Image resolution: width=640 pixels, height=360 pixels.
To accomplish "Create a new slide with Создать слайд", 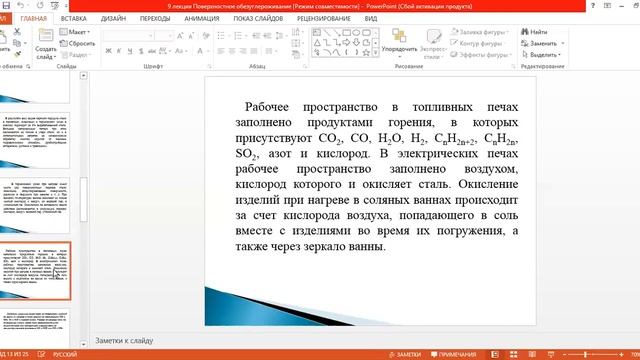I will point(46,44).
